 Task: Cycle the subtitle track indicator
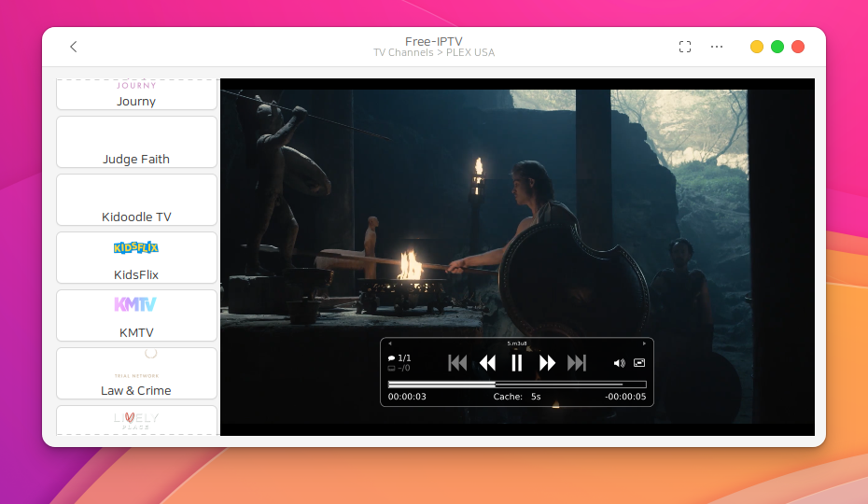click(x=399, y=368)
